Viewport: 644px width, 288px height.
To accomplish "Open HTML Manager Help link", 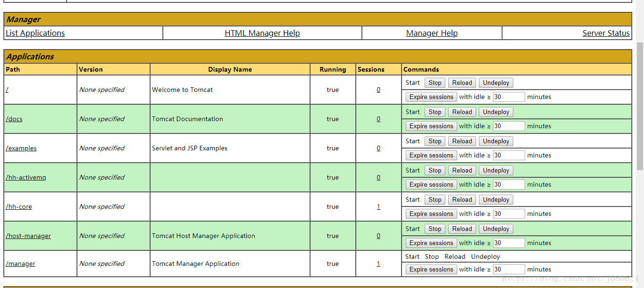I will (x=262, y=33).
